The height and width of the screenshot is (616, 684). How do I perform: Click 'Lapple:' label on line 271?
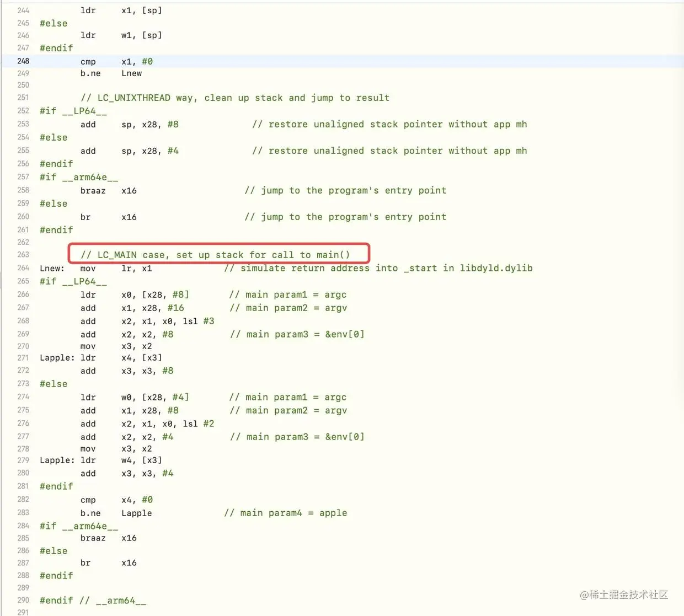(57, 357)
